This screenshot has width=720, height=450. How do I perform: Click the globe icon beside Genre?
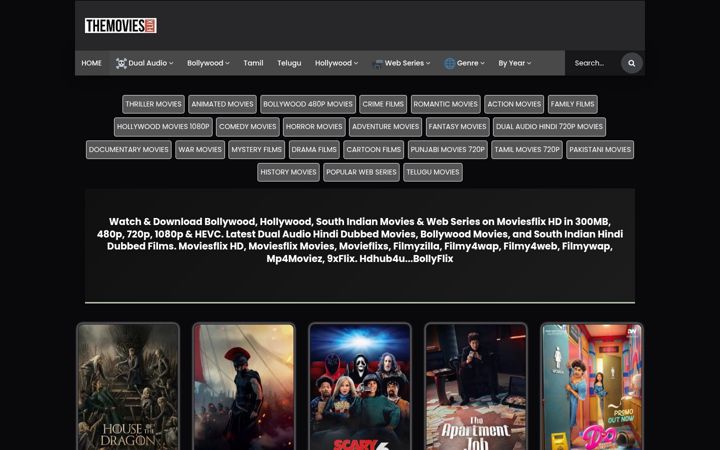point(450,63)
